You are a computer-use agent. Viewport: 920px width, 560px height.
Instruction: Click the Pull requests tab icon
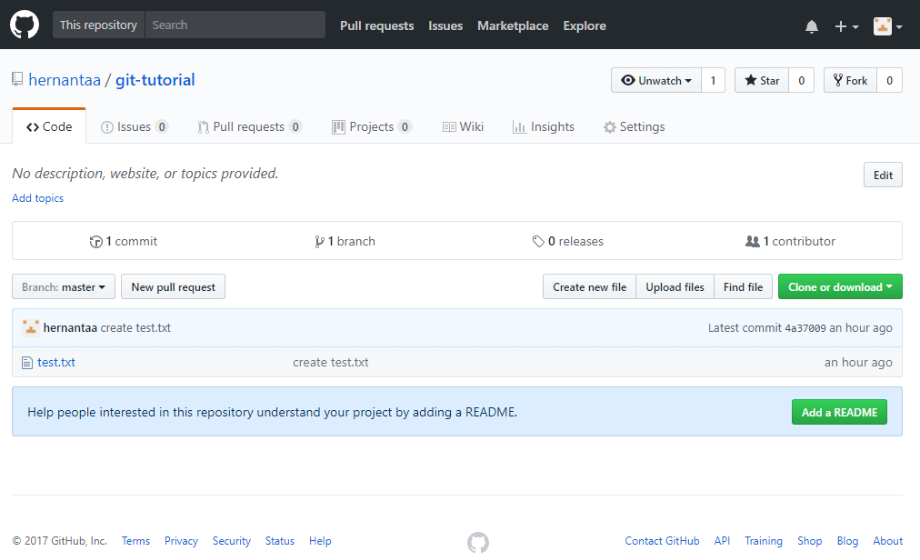tap(203, 127)
